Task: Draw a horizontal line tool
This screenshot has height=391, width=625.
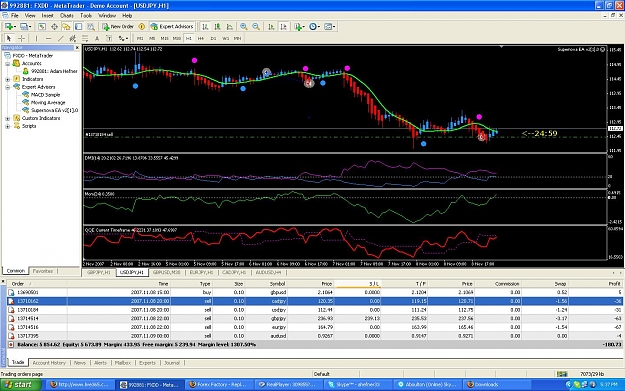Action: [x=48, y=38]
